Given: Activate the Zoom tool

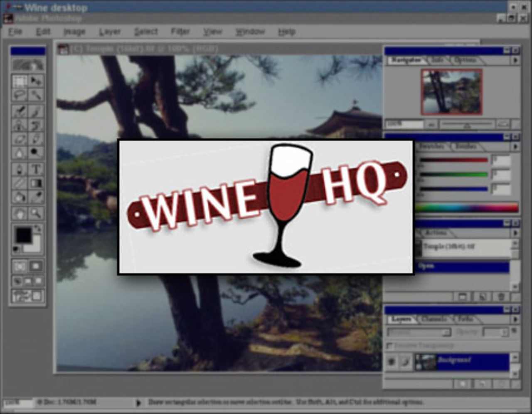Looking at the screenshot, I should coord(35,213).
